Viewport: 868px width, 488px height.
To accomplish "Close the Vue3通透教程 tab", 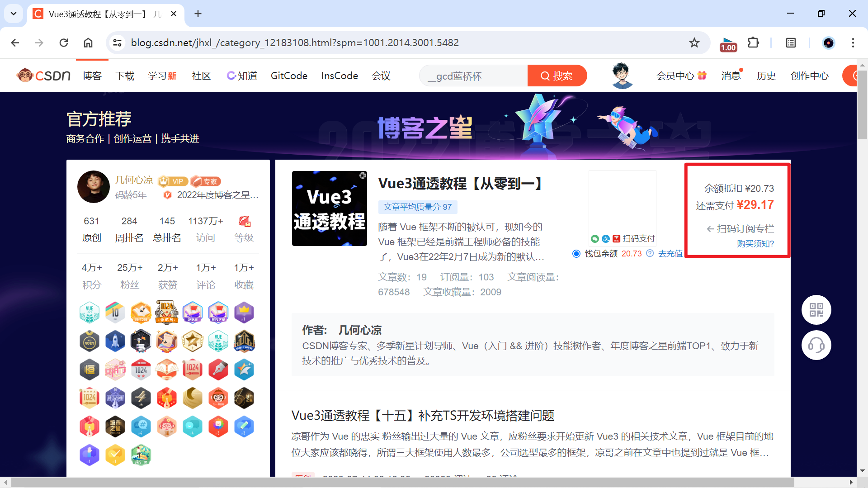I will click(x=174, y=14).
